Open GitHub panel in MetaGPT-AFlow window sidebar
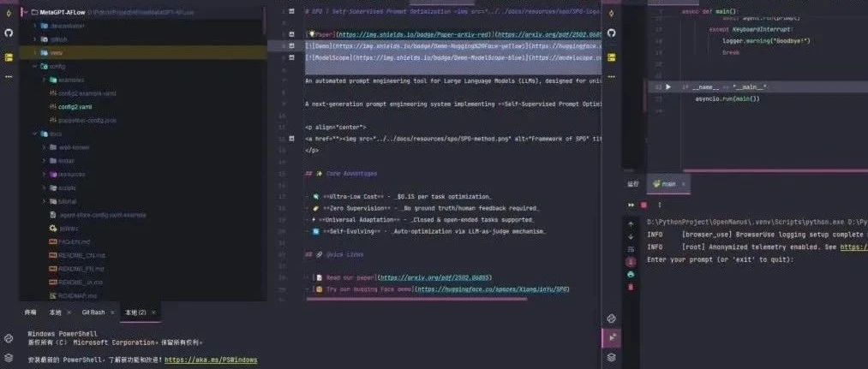This screenshot has height=369, width=868. tap(9, 33)
